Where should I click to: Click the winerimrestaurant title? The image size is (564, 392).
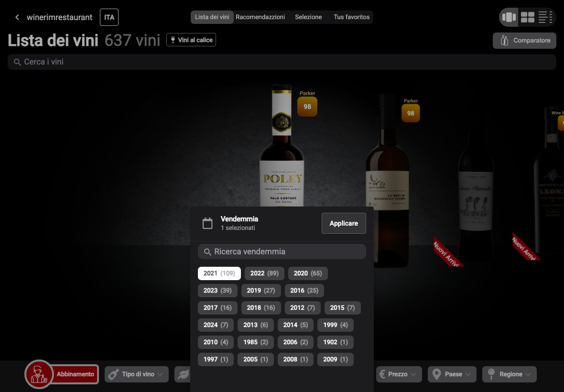59,17
